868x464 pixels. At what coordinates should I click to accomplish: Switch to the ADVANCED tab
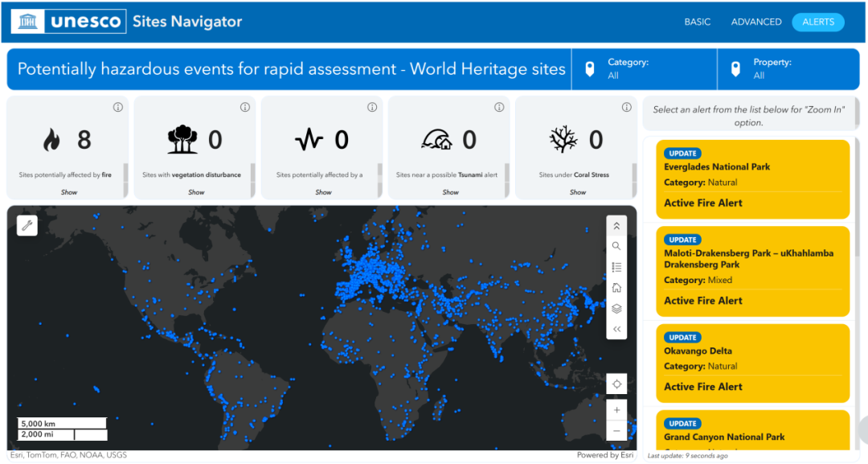pyautogui.click(x=755, y=22)
